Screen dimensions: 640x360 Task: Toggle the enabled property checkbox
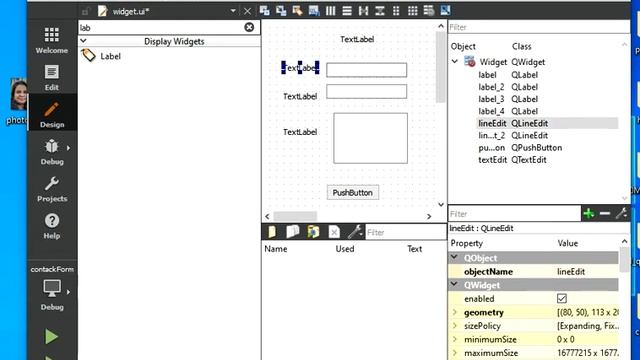pyautogui.click(x=562, y=298)
